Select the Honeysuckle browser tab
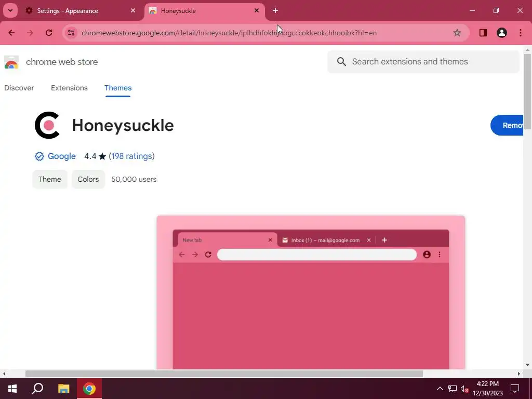Viewport: 532px width, 399px height. (x=205, y=11)
